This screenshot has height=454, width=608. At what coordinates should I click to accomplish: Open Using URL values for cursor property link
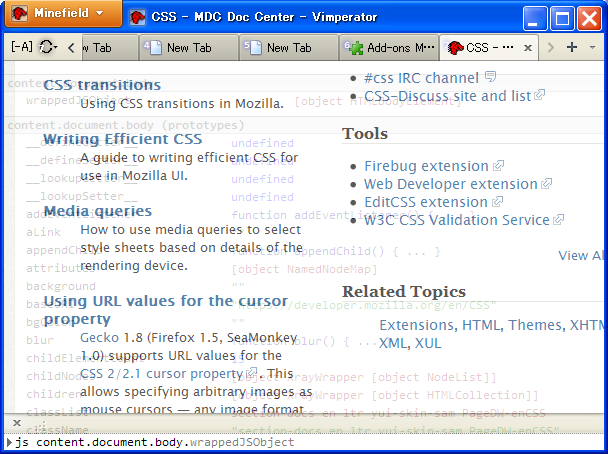166,310
